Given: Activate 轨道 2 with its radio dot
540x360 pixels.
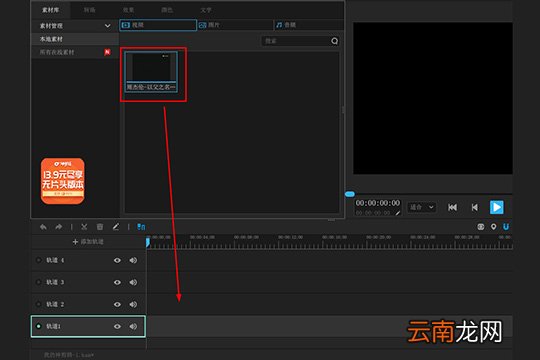Looking at the screenshot, I should click(x=39, y=304).
